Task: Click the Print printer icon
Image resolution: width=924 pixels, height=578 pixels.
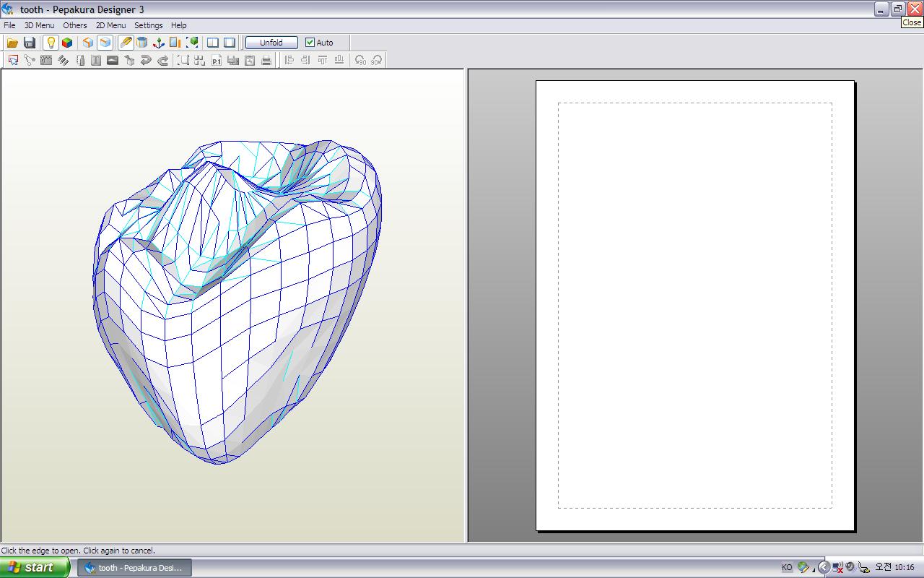Action: pyautogui.click(x=266, y=60)
